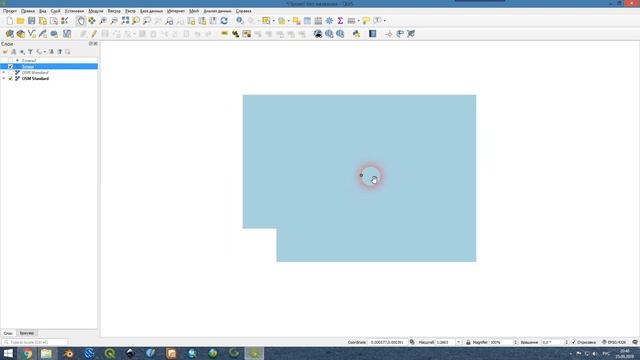Open the Проект menu
Image resolution: width=640 pixels, height=360 pixels.
point(10,11)
